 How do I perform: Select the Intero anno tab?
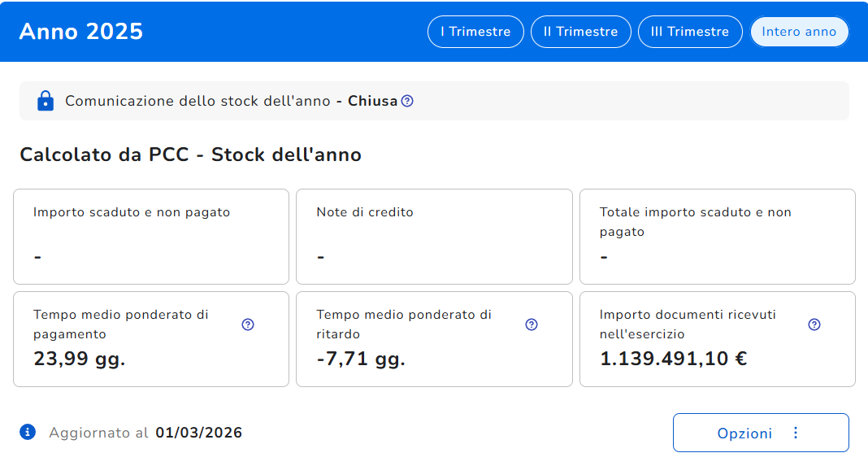pyautogui.click(x=799, y=32)
